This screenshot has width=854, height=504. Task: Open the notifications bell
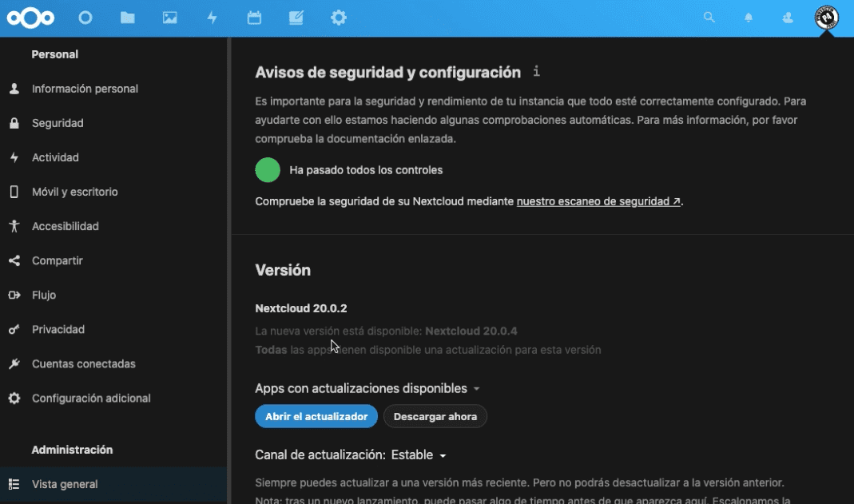click(x=749, y=17)
